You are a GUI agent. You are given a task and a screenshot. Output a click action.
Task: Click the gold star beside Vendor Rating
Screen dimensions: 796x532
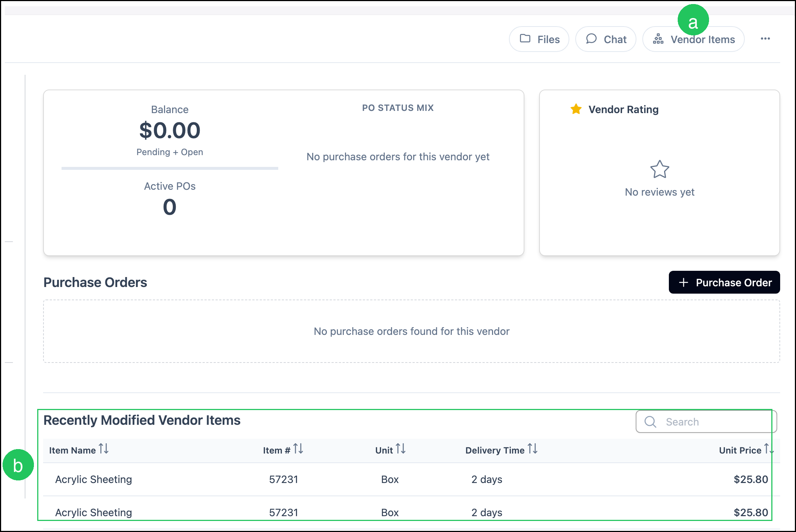(576, 109)
